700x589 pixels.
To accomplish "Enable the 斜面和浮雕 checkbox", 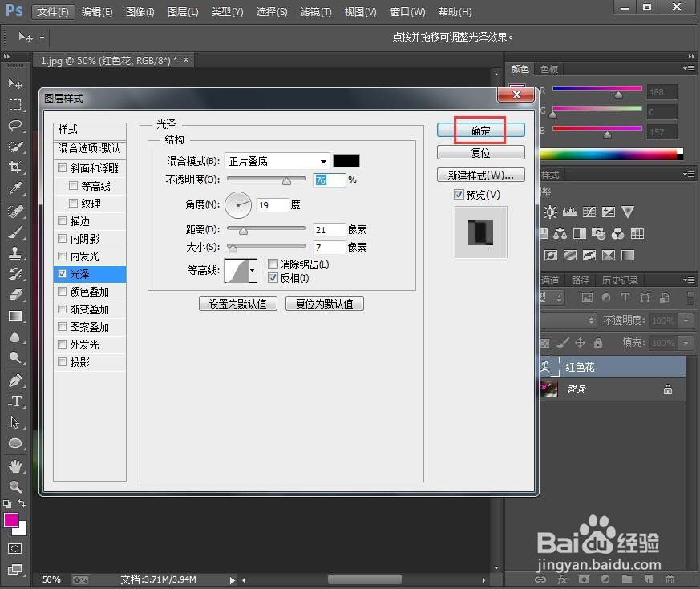I will (x=63, y=168).
